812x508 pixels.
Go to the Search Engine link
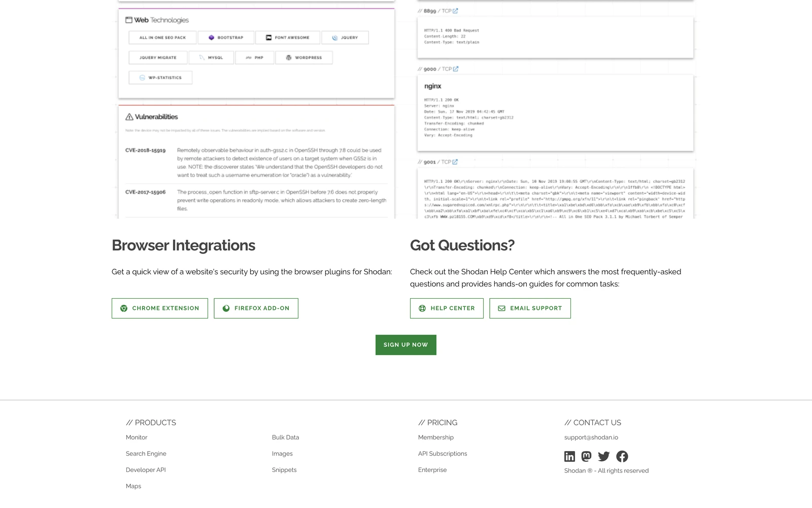pos(146,454)
